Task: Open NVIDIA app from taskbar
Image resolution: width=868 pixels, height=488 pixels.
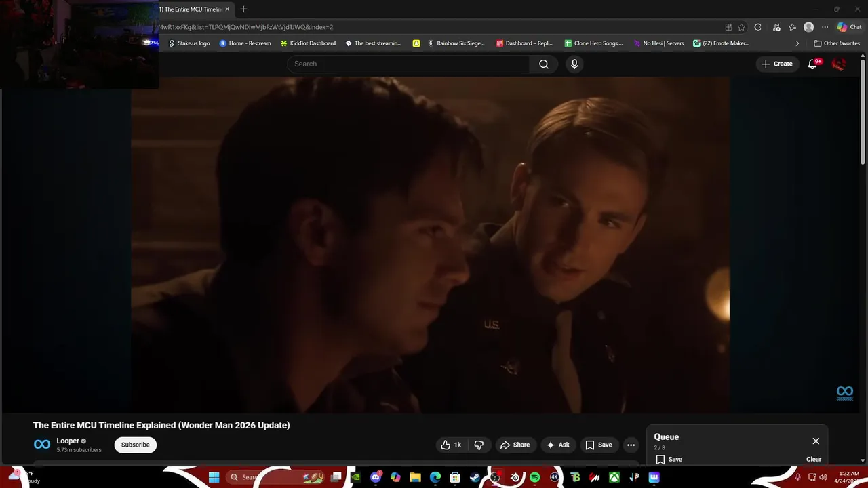Action: click(x=356, y=477)
